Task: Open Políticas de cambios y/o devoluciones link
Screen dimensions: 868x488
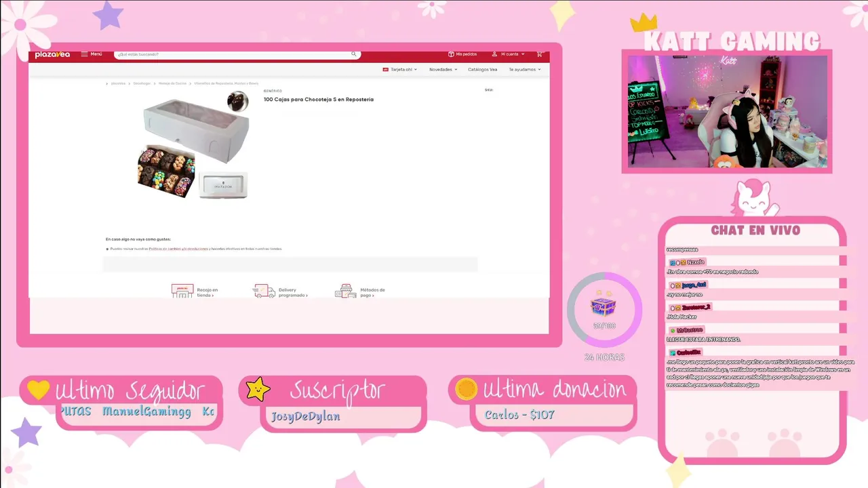Action: pos(178,249)
